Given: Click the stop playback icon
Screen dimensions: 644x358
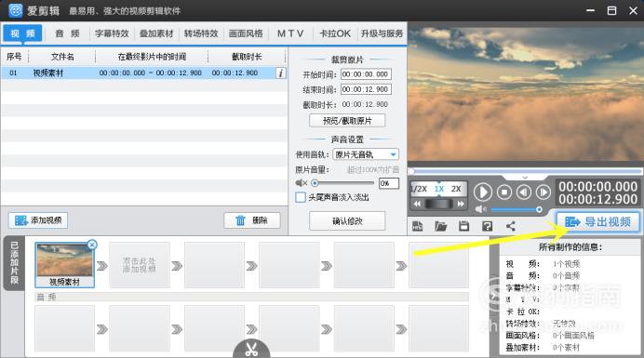Looking at the screenshot, I should 504,192.
